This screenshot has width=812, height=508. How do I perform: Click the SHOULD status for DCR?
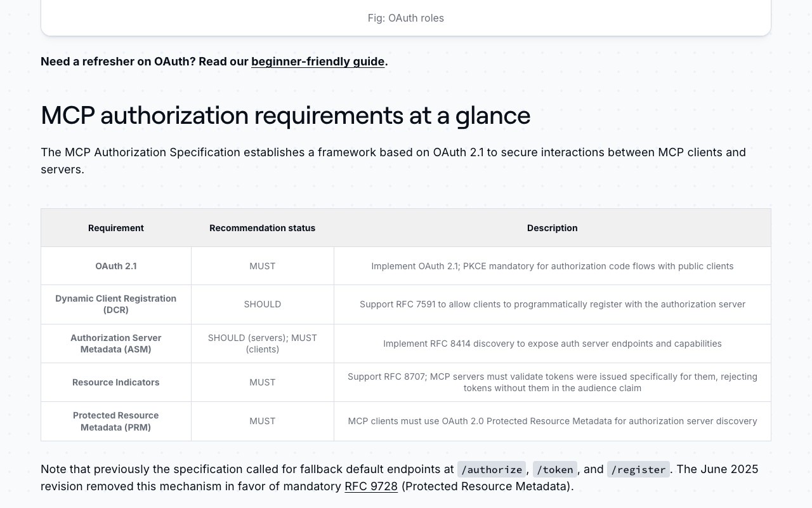pyautogui.click(x=263, y=304)
